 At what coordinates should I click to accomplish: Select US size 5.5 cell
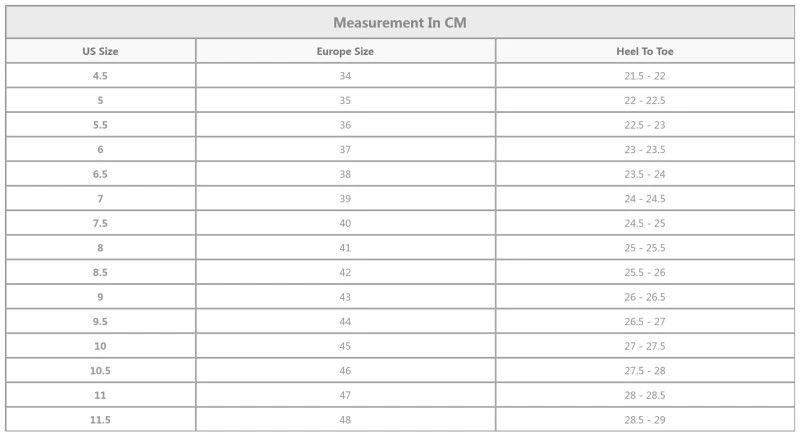point(100,125)
